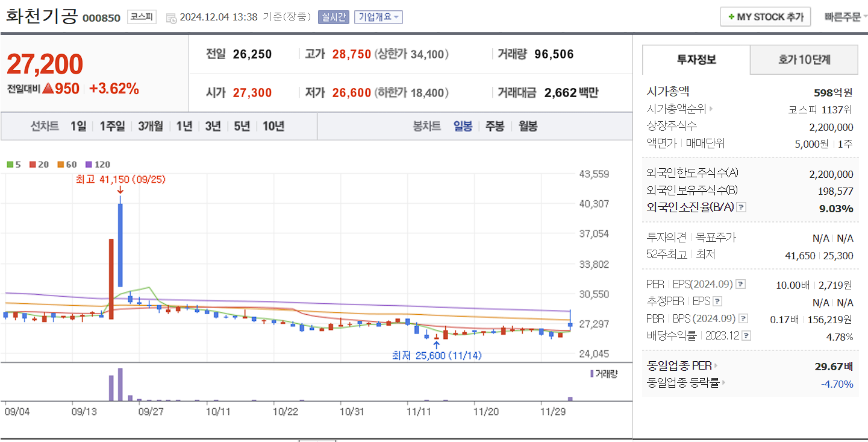The height and width of the screenshot is (442, 868).
Task: Click the clock icon beside the date
Action: pos(171,18)
